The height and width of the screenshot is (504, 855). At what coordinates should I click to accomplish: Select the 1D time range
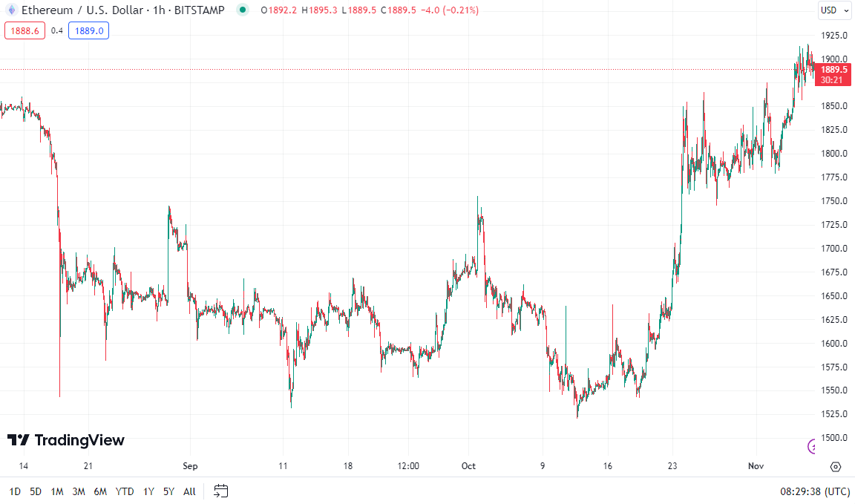15,491
